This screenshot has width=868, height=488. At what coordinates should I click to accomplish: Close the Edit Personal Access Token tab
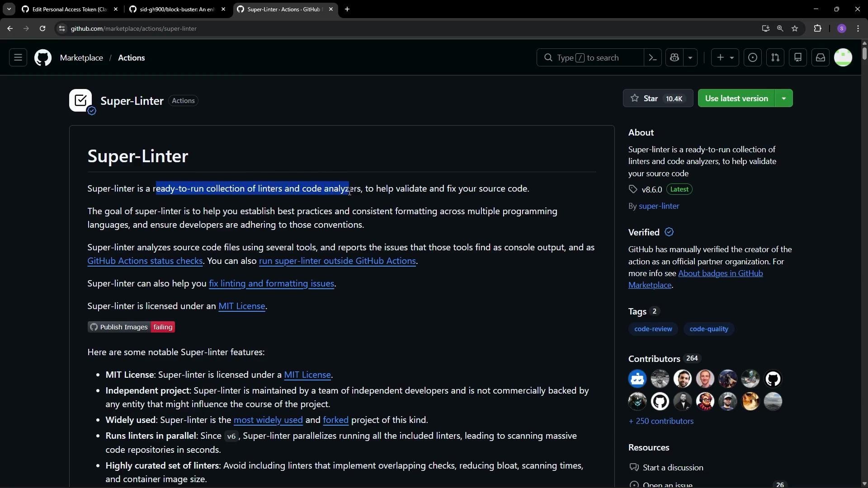pyautogui.click(x=116, y=9)
